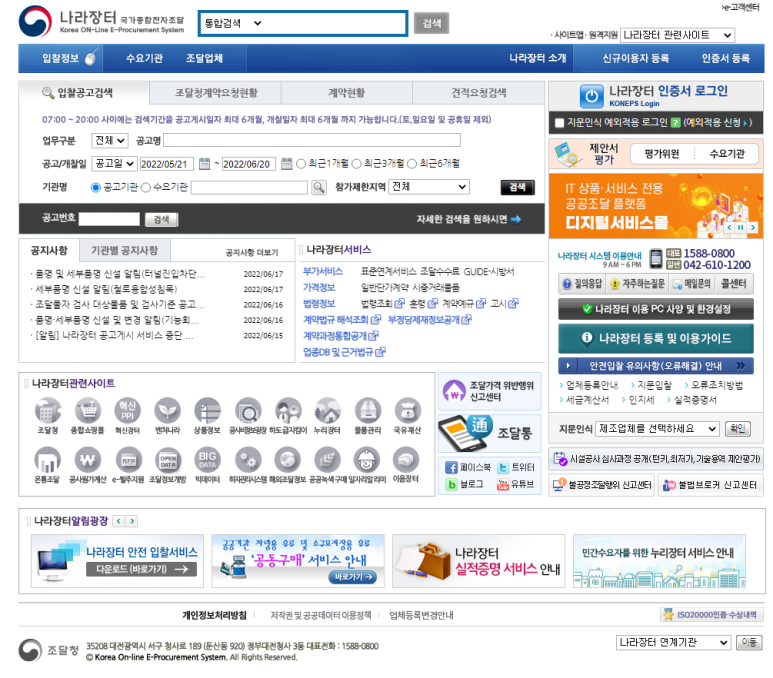
Task: Open the 해외조달정보 globe icon
Action: coord(288,460)
